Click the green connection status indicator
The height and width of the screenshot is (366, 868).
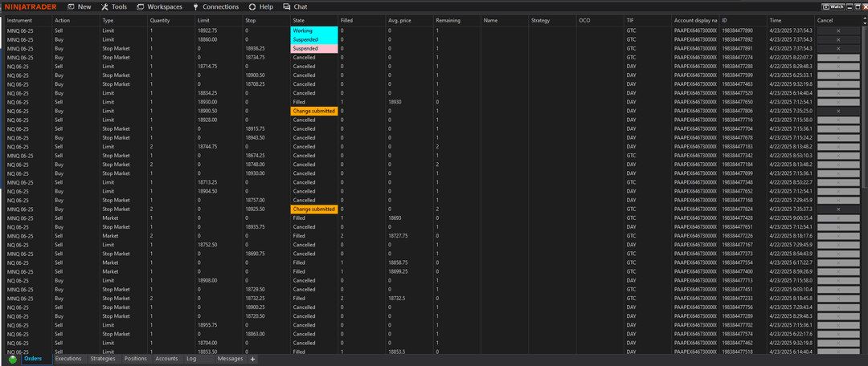tap(13, 360)
